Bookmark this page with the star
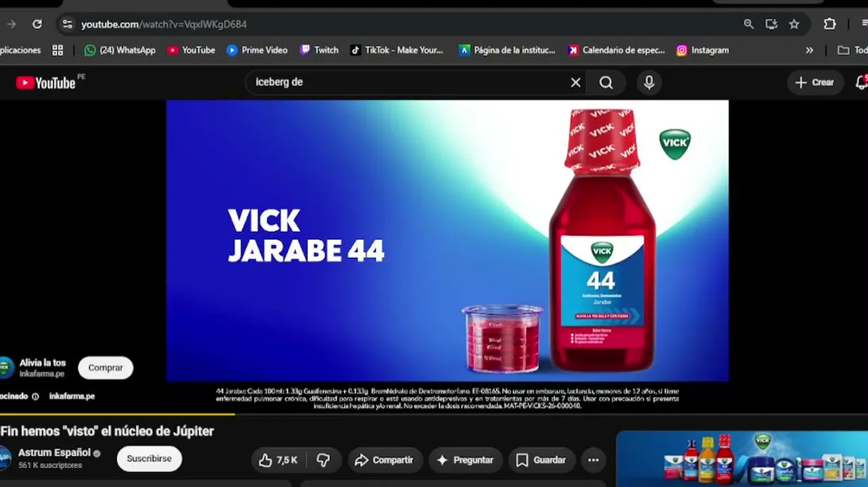Screen dimensions: 868x487 tap(794, 24)
